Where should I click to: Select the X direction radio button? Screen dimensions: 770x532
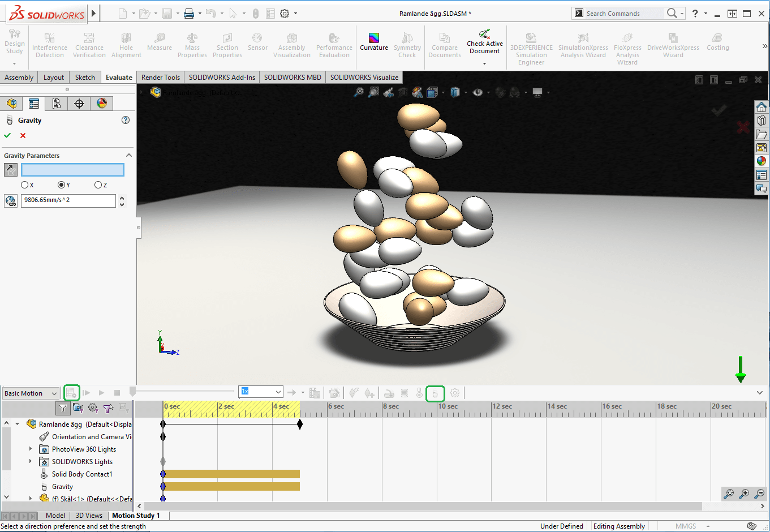pyautogui.click(x=24, y=185)
